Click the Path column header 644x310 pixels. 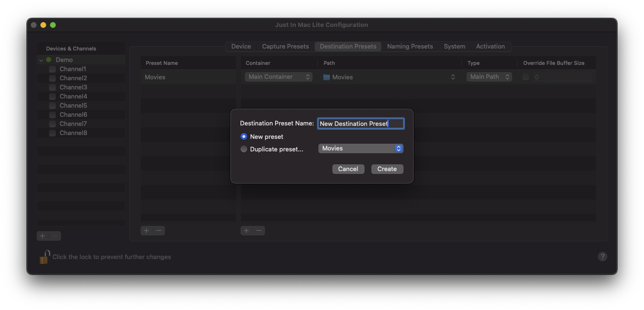(390, 63)
